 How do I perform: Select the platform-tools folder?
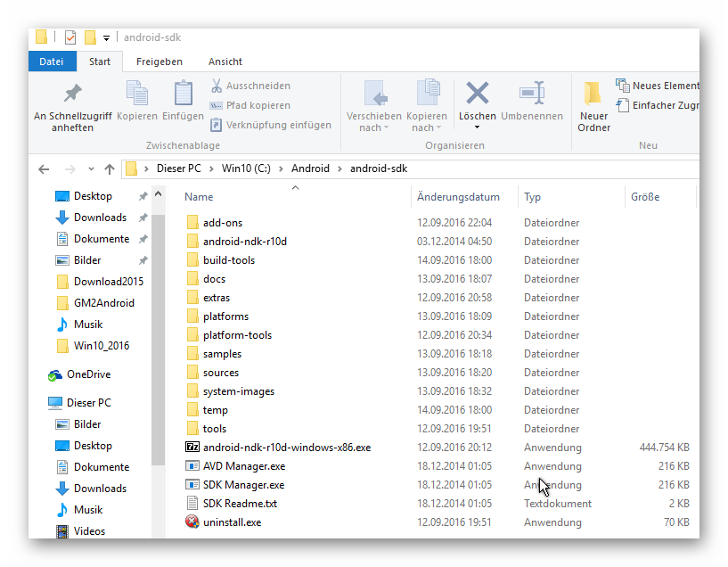[237, 335]
